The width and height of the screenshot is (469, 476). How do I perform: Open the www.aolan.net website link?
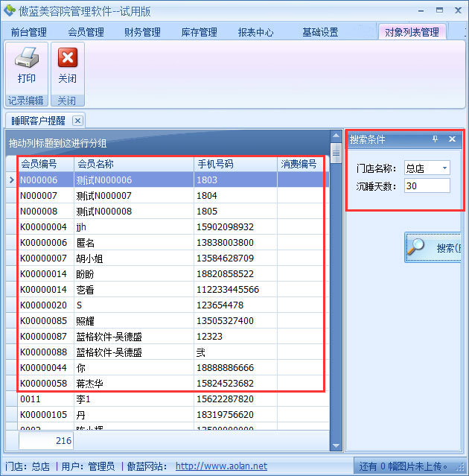pyautogui.click(x=221, y=466)
